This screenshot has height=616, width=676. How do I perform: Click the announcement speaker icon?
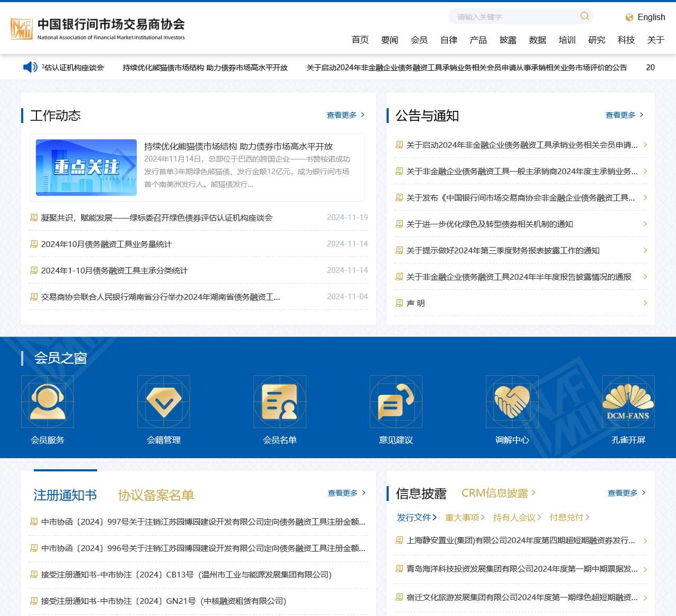[30, 67]
